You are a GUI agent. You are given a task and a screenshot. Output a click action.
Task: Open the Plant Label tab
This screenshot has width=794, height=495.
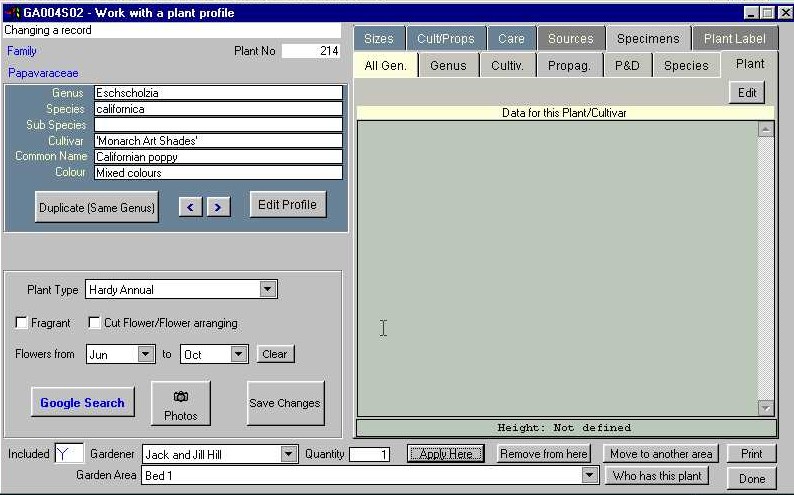click(735, 39)
